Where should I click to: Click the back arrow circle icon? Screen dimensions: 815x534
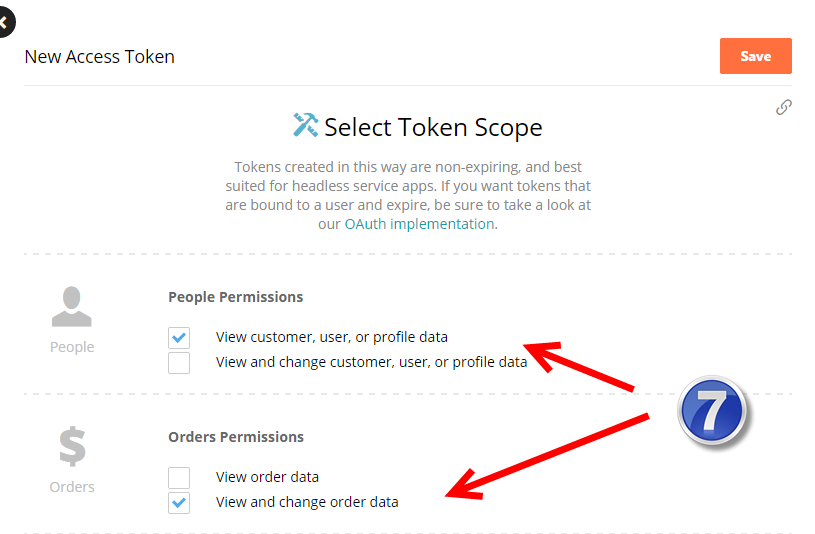(x=6, y=22)
